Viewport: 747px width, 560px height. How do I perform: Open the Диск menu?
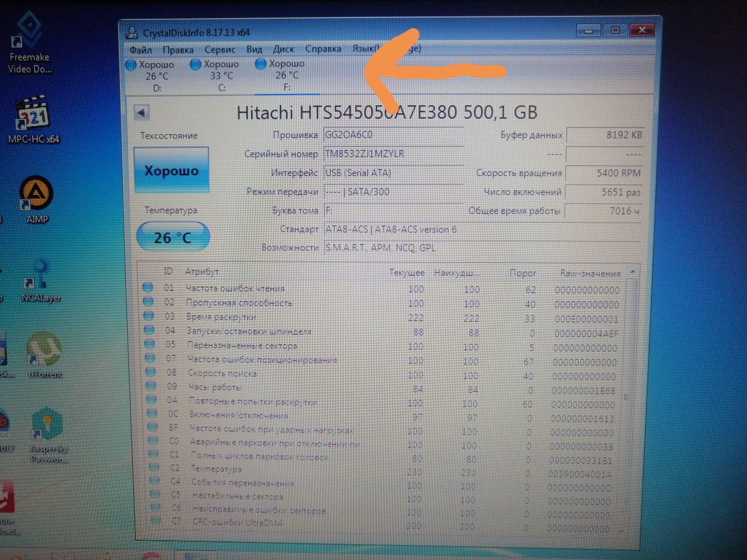[284, 49]
